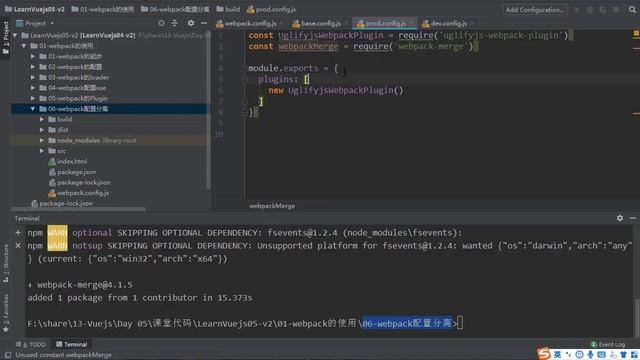Viewport: 640px width, 360px height.
Task: Click close X on dev.config.js tab
Action: (x=472, y=24)
